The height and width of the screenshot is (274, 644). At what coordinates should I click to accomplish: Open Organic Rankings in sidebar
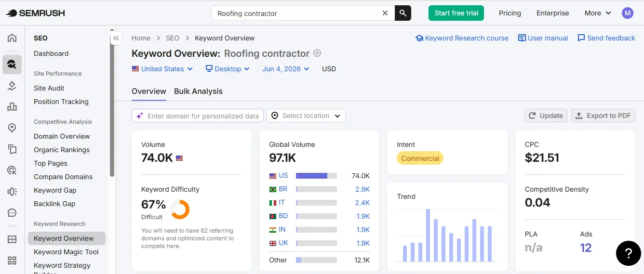tap(62, 150)
